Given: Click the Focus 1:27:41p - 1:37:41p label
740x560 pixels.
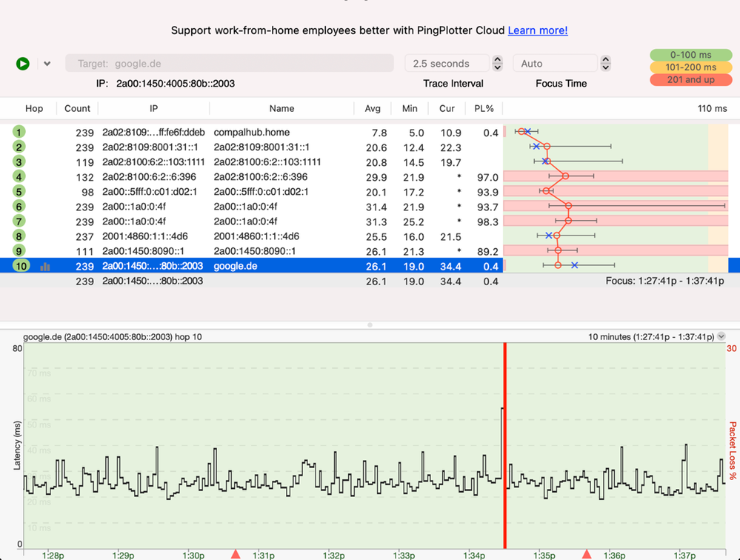Looking at the screenshot, I should [x=665, y=281].
